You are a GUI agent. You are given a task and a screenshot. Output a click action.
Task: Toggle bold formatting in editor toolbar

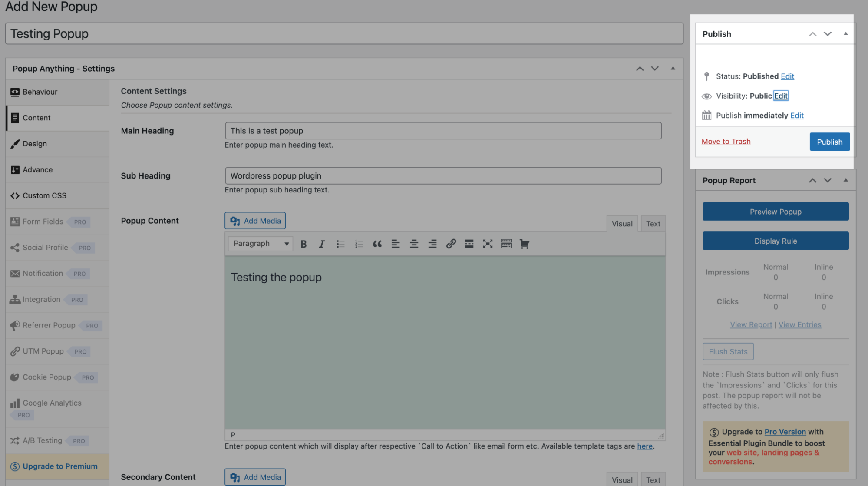click(304, 244)
